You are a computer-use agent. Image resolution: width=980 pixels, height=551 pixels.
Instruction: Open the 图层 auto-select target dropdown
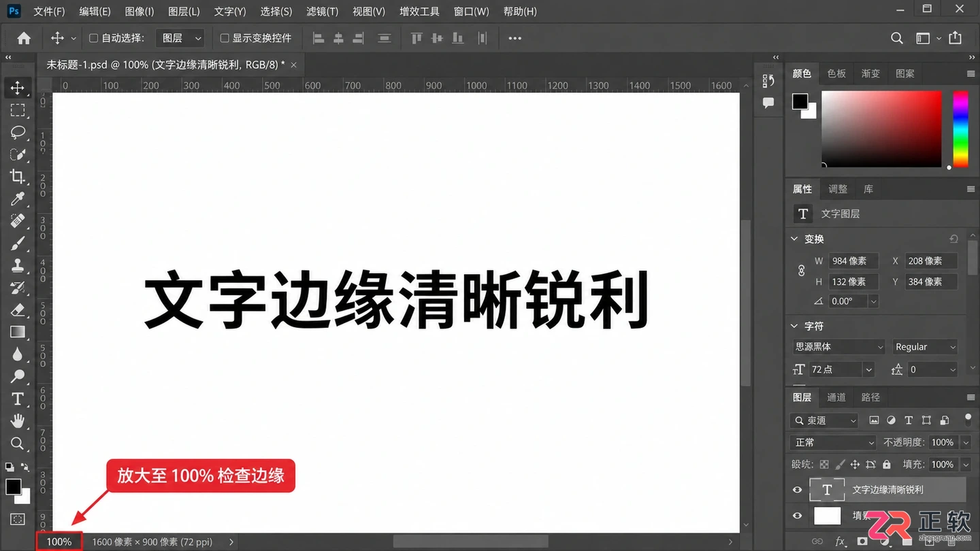(180, 38)
